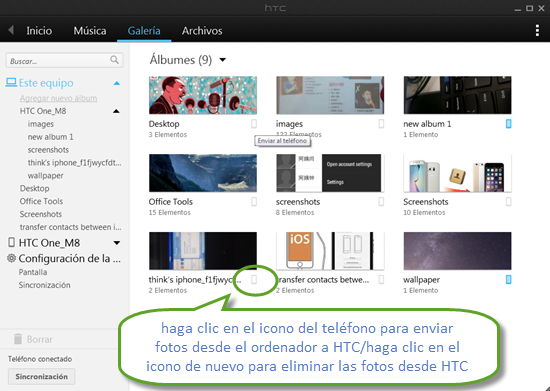This screenshot has height=391, width=550.
Task: Toggle the phone icon for new album 1
Action: pyautogui.click(x=508, y=124)
